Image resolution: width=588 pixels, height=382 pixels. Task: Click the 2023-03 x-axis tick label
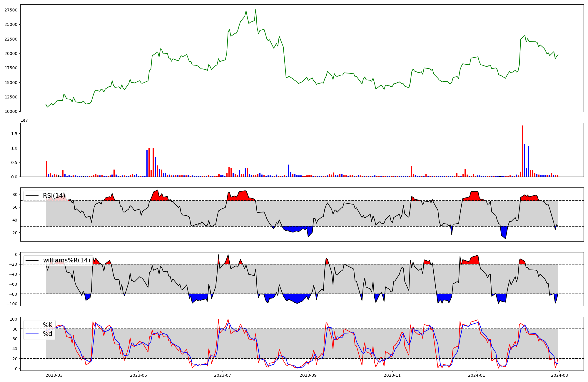[x=54, y=375]
